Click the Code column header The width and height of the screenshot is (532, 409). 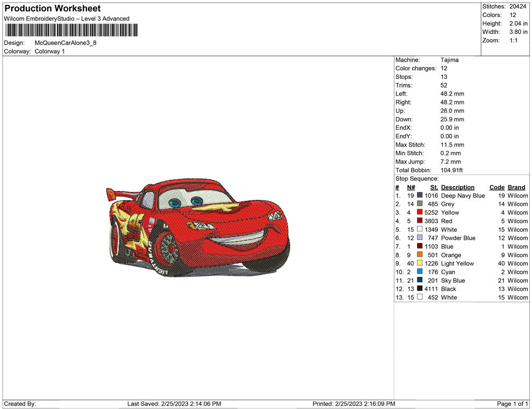(497, 187)
